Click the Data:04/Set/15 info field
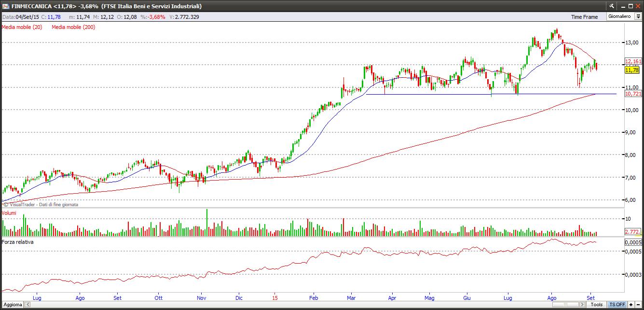This screenshot has height=310, width=644. click(x=21, y=17)
